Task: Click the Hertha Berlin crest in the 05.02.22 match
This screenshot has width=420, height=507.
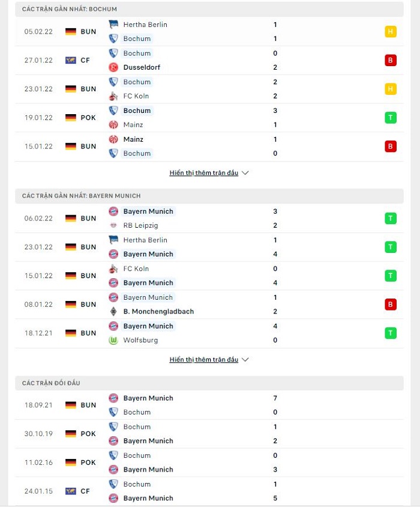Action: (113, 24)
